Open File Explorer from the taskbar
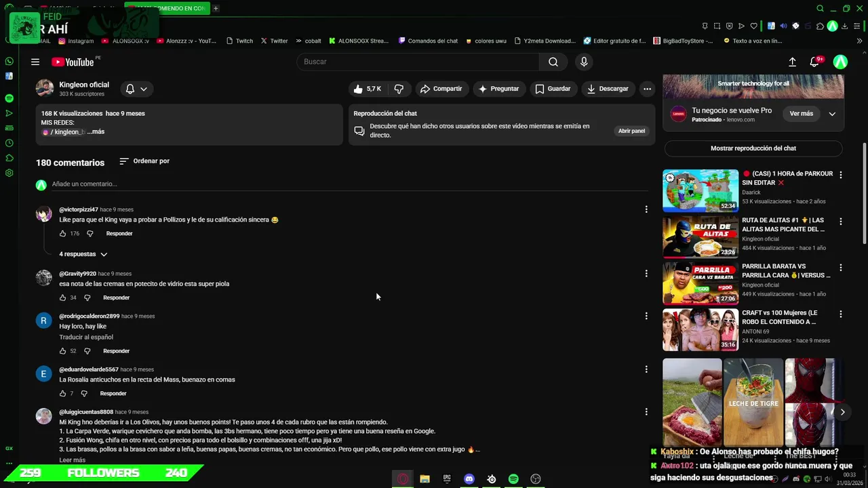The height and width of the screenshot is (488, 868). point(425,479)
